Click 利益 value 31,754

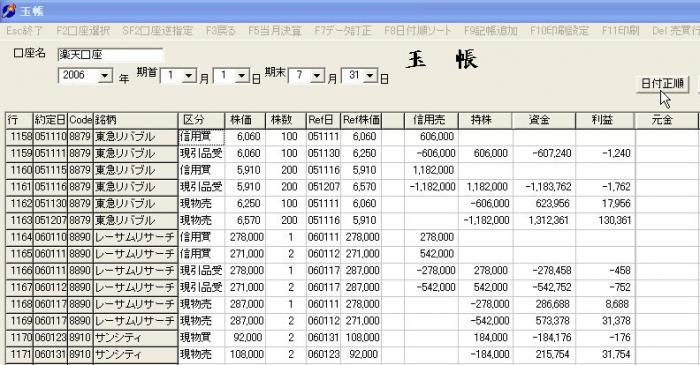605,354
